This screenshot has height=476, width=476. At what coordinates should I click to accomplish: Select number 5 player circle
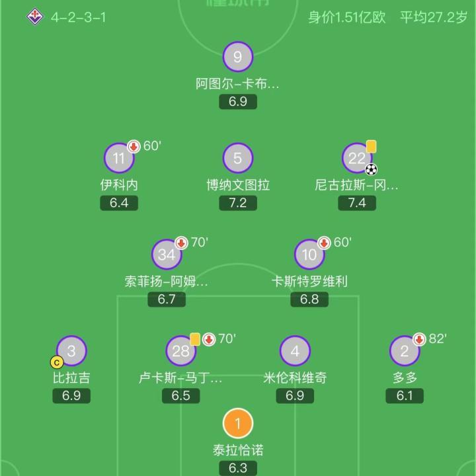[x=238, y=158]
